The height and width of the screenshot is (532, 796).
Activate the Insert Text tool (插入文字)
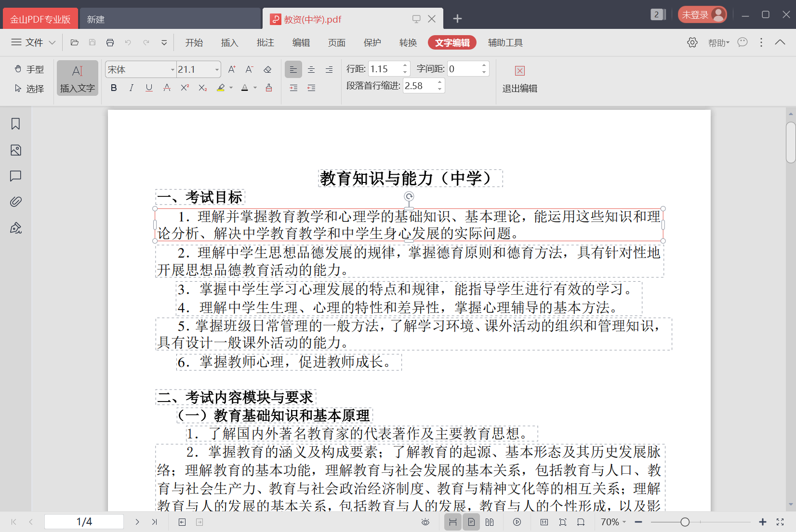78,78
